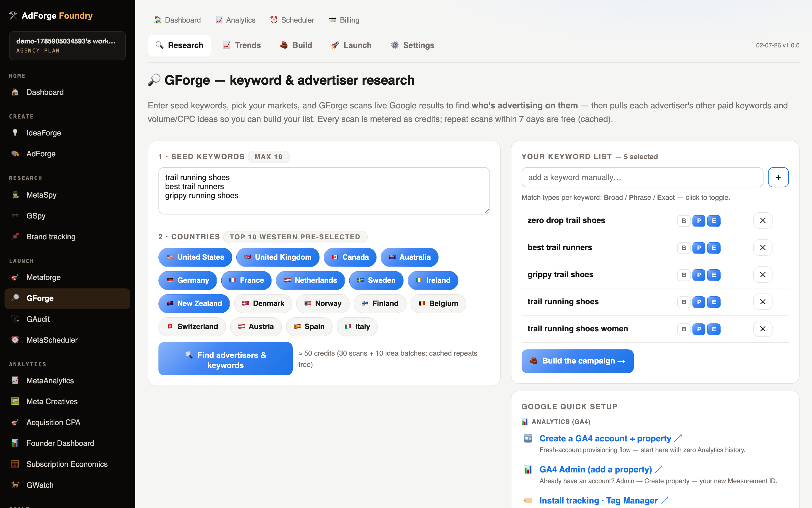812x508 pixels.
Task: Deselect the Canada country chip
Action: click(350, 257)
